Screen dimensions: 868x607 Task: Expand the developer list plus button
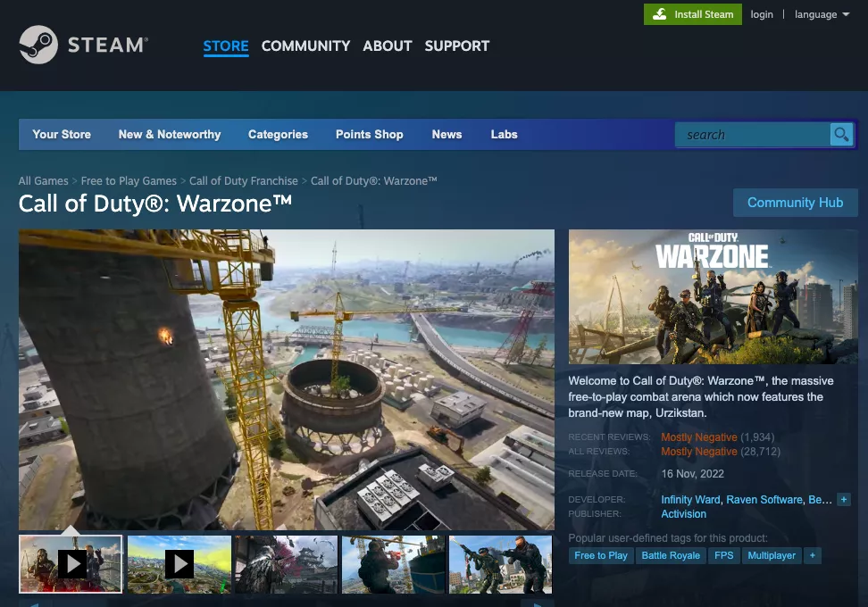point(844,500)
